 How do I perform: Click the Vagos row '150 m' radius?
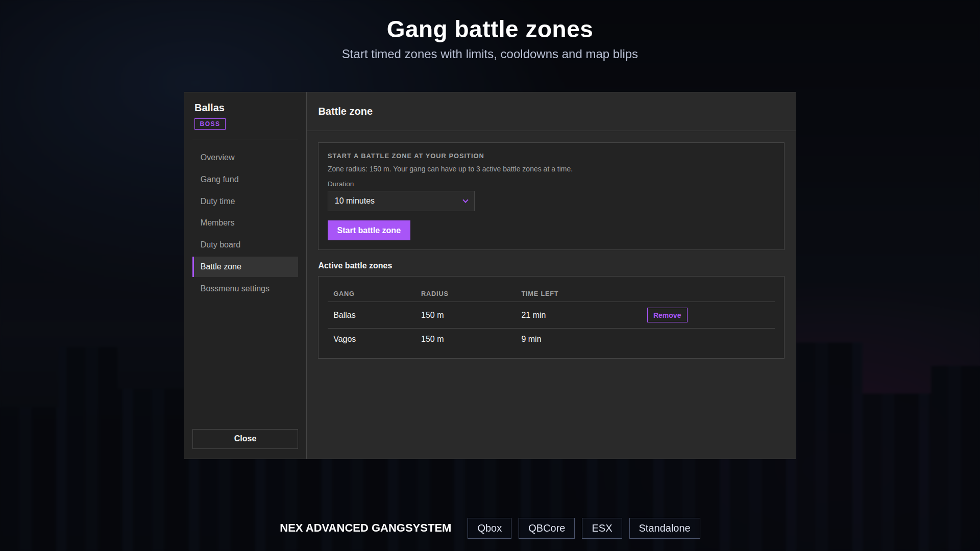432,339
